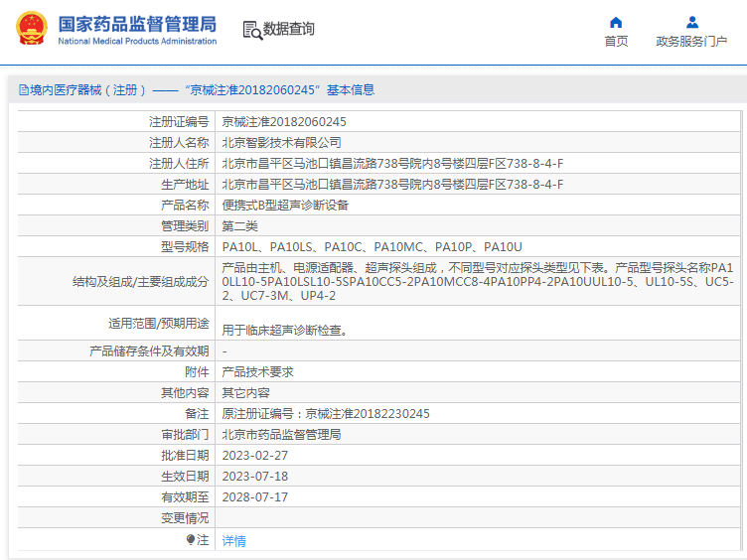
Task: Click the 产品技术要求 attachment entry
Action: coord(257,372)
